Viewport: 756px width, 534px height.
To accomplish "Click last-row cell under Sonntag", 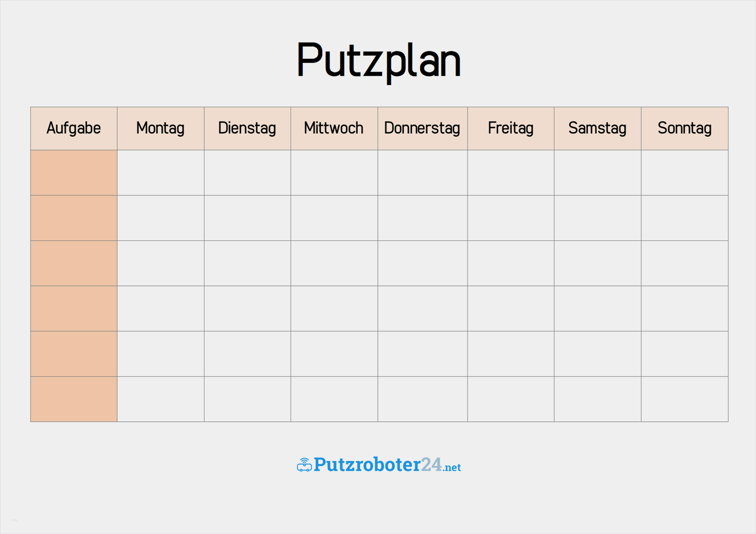I will point(685,399).
